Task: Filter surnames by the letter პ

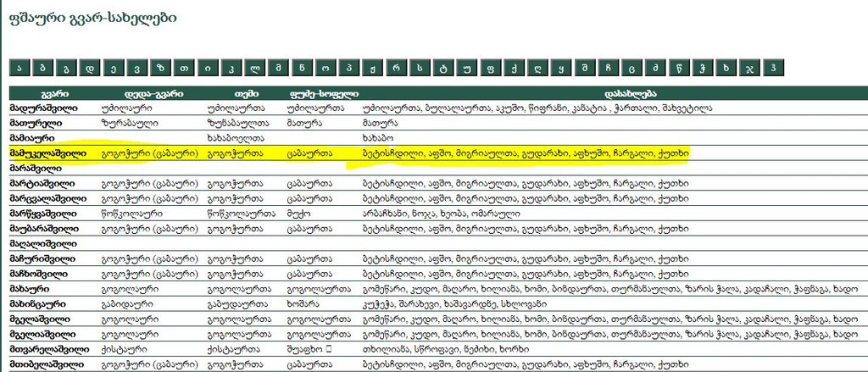Action: (x=349, y=68)
